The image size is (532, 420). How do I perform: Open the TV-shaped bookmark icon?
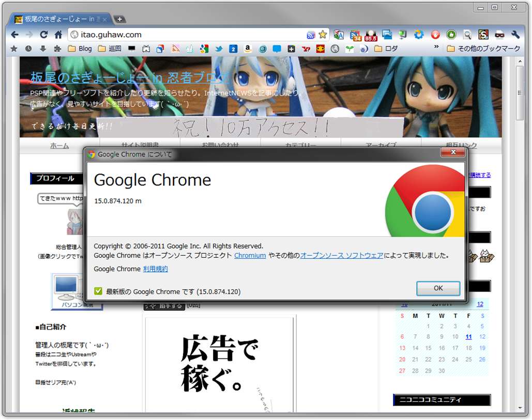point(146,49)
